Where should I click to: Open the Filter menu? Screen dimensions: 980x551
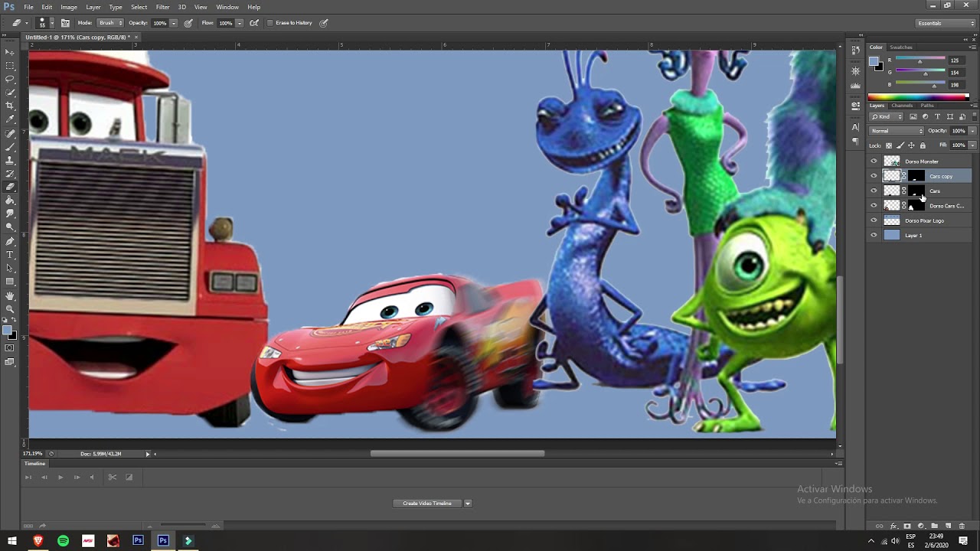pos(162,7)
